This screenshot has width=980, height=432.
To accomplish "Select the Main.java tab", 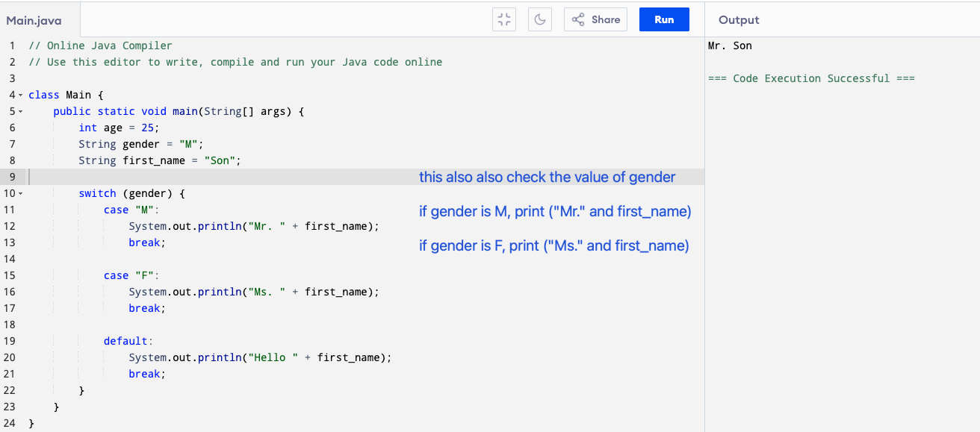I will (34, 21).
